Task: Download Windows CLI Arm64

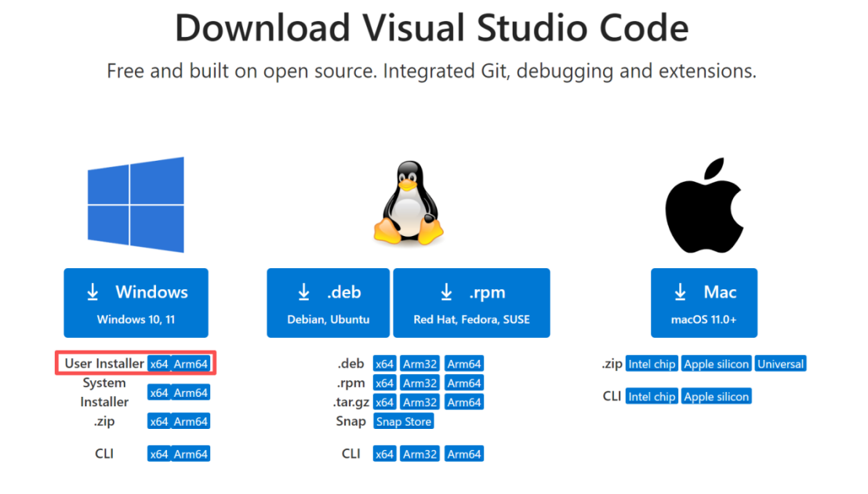Action: click(191, 454)
